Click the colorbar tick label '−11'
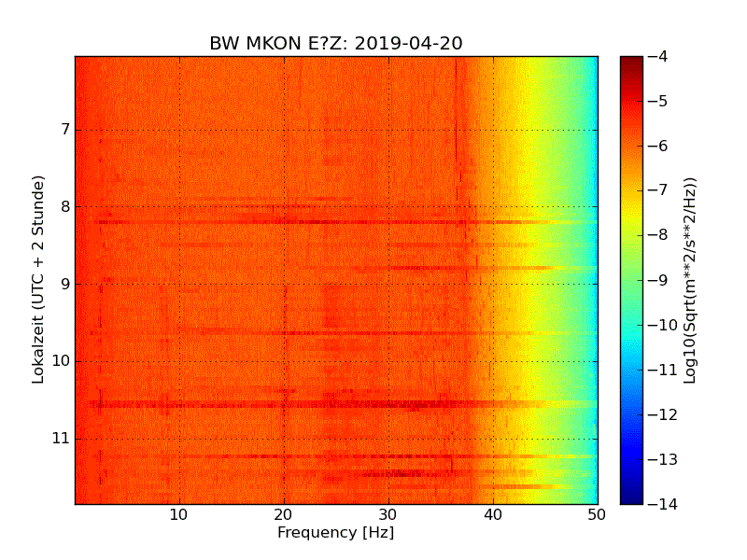 663,370
